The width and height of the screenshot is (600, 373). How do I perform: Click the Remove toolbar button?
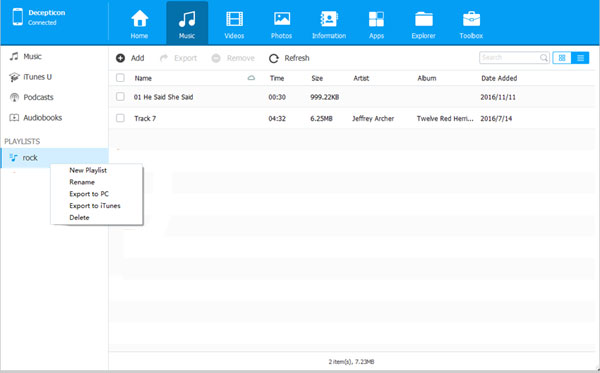pos(233,58)
